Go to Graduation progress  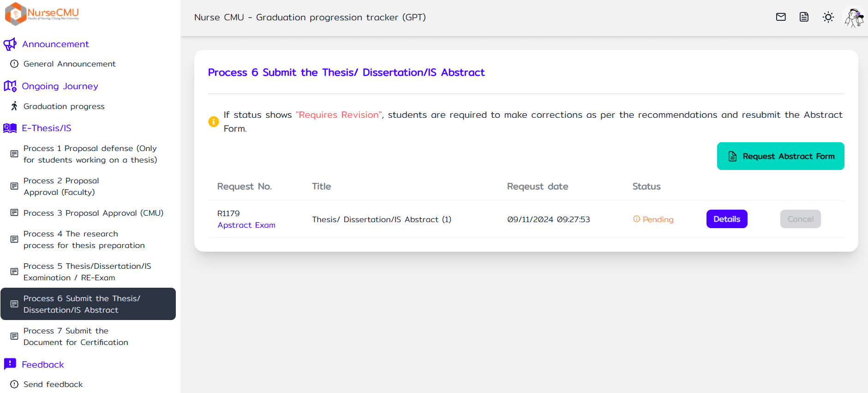click(x=64, y=106)
